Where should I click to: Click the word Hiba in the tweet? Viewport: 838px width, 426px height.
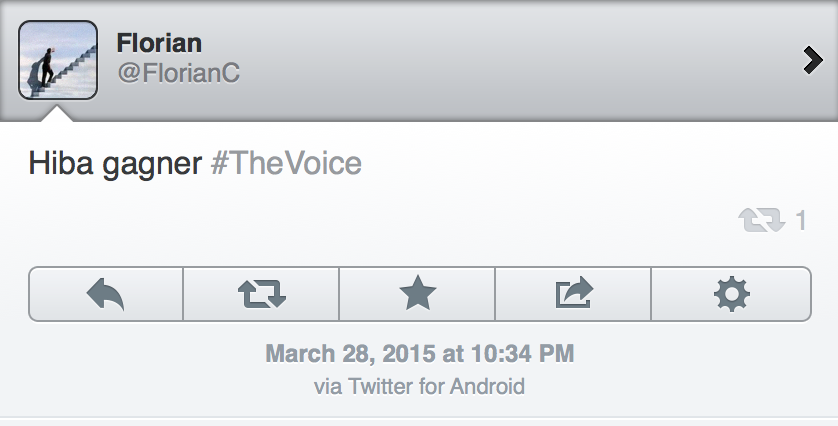tap(58, 164)
